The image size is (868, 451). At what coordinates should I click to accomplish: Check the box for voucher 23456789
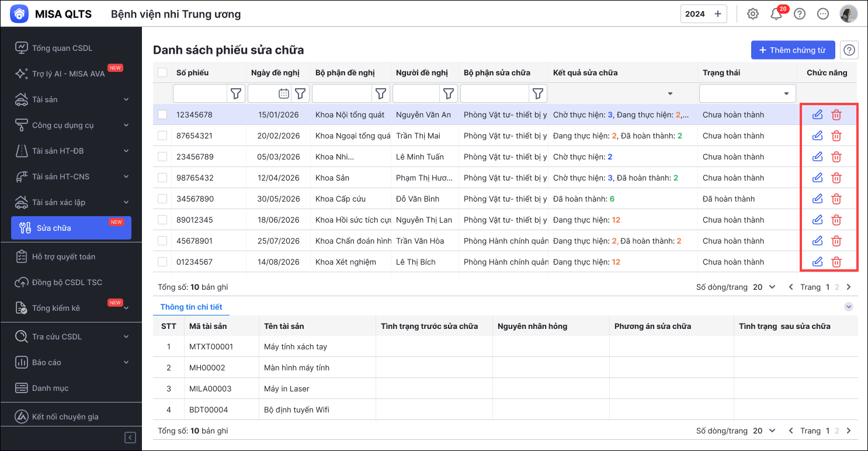point(162,157)
